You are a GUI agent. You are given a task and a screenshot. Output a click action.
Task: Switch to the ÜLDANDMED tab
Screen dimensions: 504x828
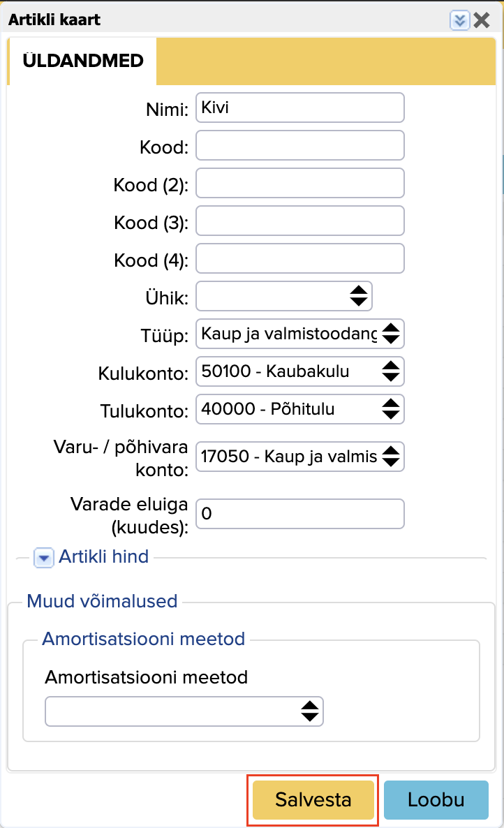tap(82, 61)
